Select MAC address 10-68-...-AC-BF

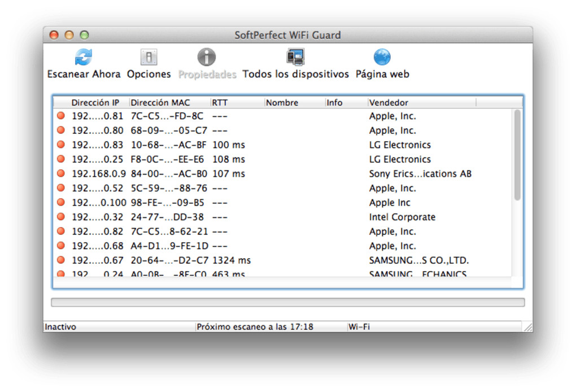click(169, 145)
